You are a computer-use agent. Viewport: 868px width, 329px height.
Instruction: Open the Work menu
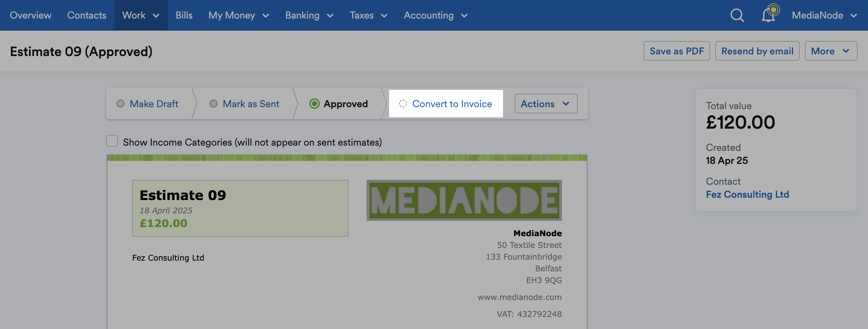coord(141,15)
